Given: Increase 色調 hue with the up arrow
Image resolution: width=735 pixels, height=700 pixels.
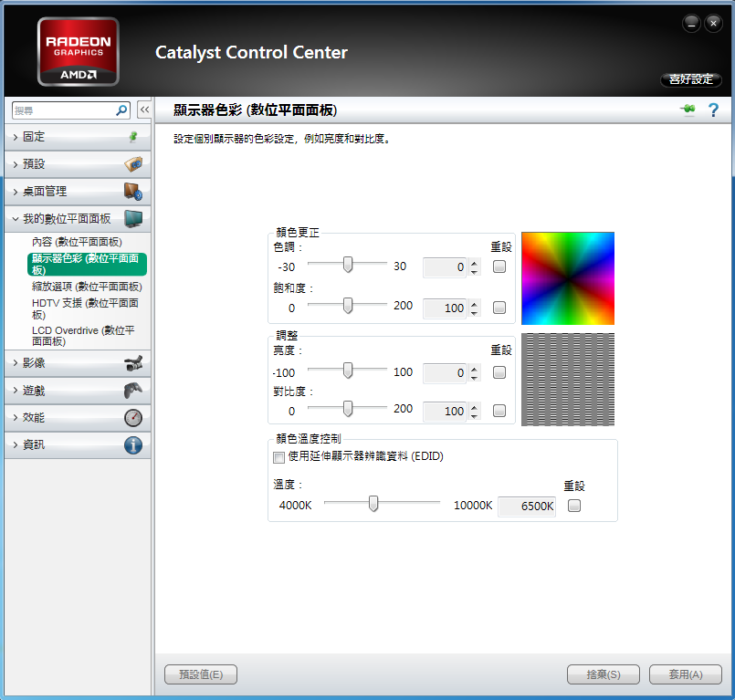Looking at the screenshot, I should pos(475,263).
